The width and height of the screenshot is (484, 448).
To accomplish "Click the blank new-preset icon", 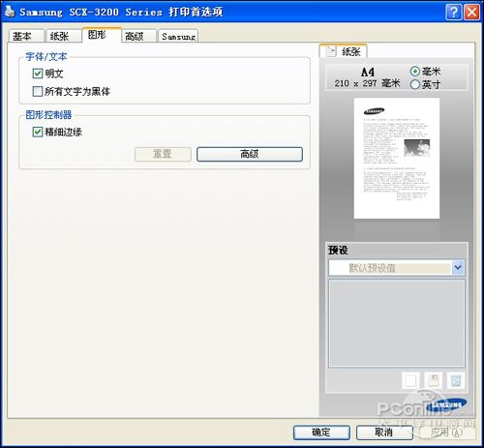I will 410,380.
